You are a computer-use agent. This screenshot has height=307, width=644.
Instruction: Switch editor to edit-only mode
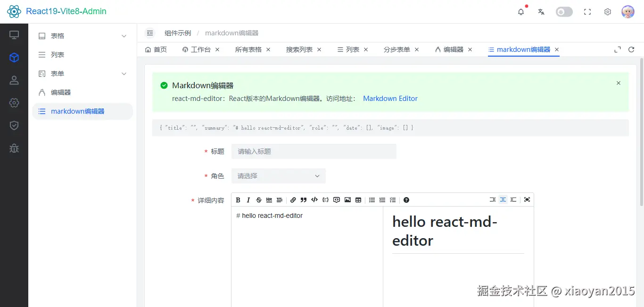(493, 200)
